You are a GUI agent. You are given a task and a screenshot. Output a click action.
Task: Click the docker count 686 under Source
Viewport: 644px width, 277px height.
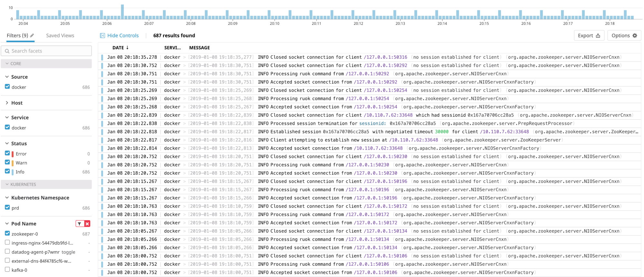(86, 87)
